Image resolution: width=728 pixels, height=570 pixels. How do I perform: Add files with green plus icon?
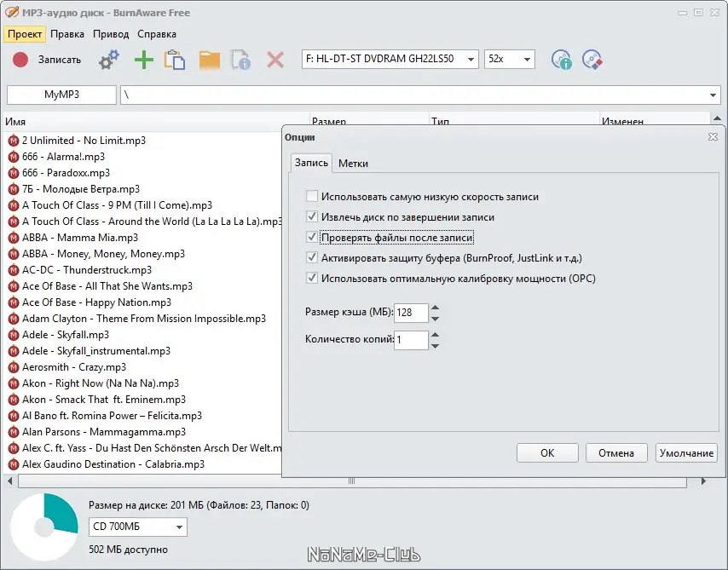point(144,60)
